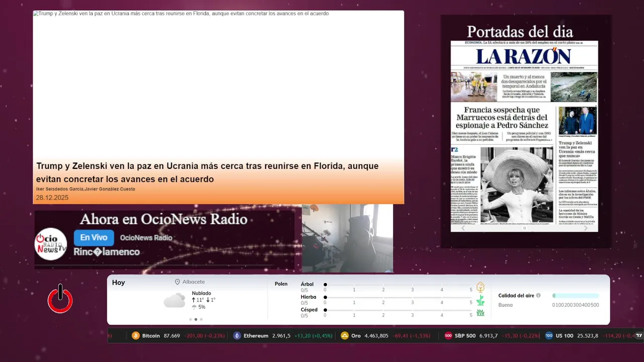Click the Albacete location name

pyautogui.click(x=194, y=282)
